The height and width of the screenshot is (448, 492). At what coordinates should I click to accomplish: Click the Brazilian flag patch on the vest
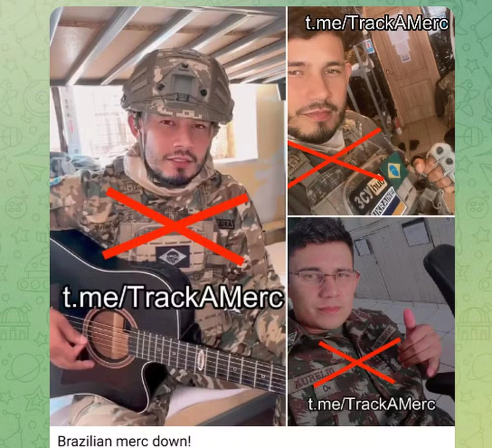click(x=173, y=256)
